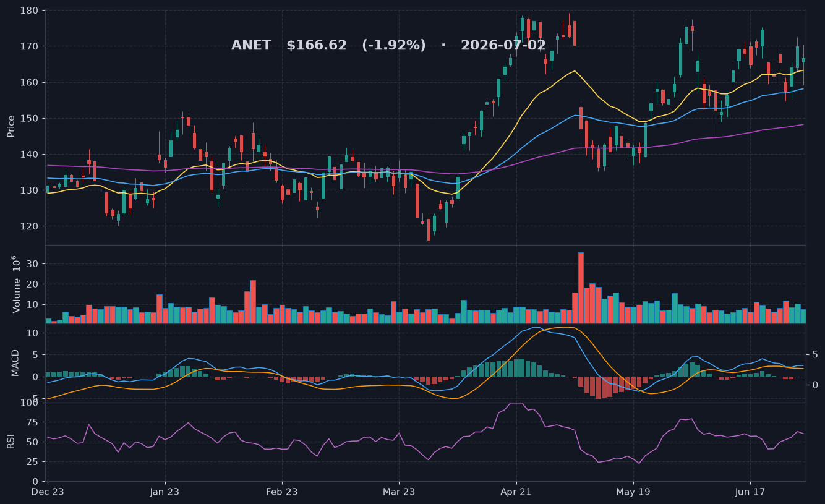Image resolution: width=825 pixels, height=504 pixels.
Task: Click the Dec 23 x-axis label
Action: pos(48,492)
